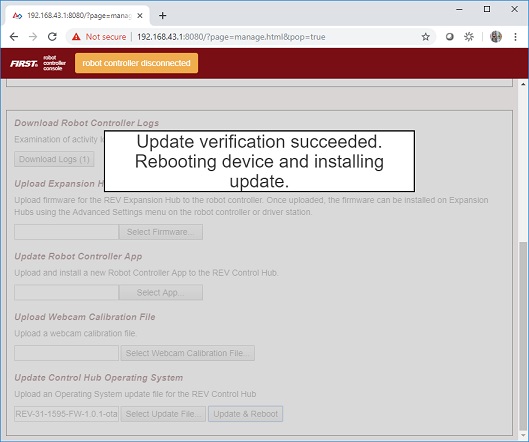Click the Select Firmware button
This screenshot has width=529, height=442.
161,232
